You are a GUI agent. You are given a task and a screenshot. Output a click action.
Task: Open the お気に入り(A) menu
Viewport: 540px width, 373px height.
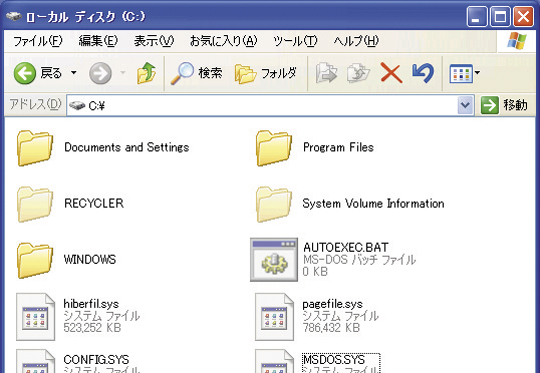224,41
